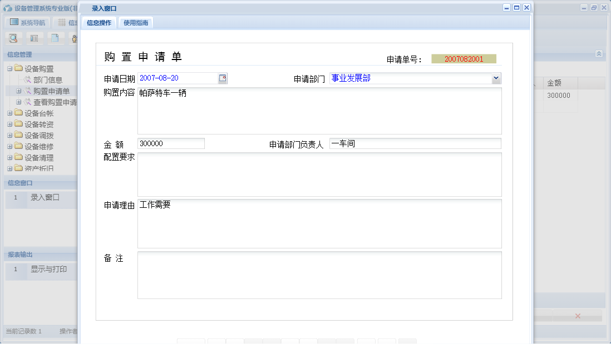Viewport: 611px width, 364px height.
Task: Expand the 设备清理 tree node
Action: (x=10, y=158)
